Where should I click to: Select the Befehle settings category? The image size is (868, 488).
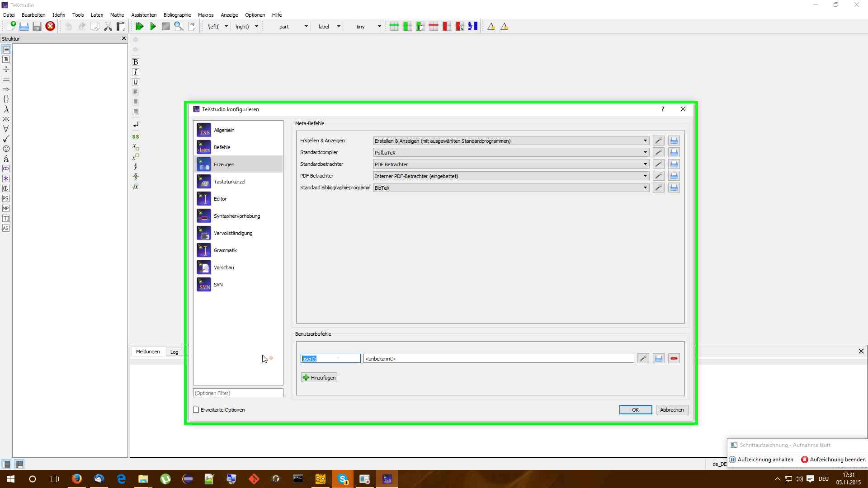pyautogui.click(x=238, y=147)
